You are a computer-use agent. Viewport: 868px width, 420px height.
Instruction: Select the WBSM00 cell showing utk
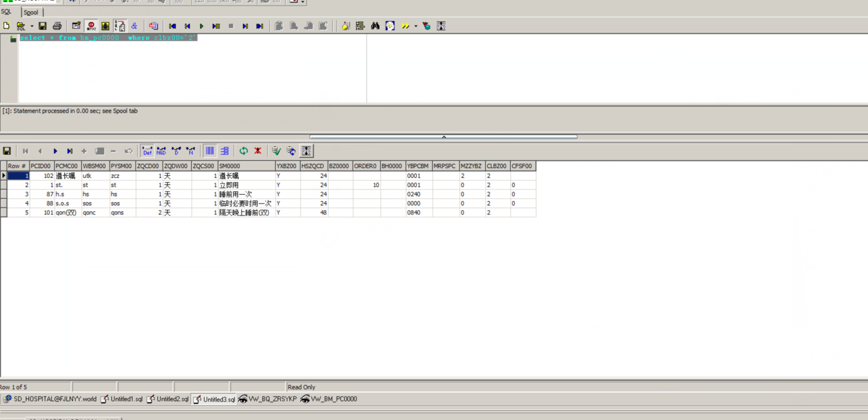(95, 176)
